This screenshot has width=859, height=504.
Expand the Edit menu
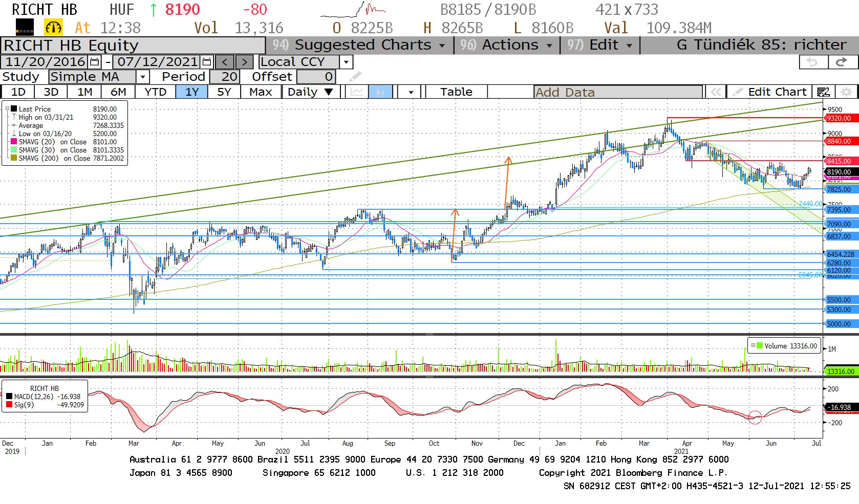[x=599, y=45]
